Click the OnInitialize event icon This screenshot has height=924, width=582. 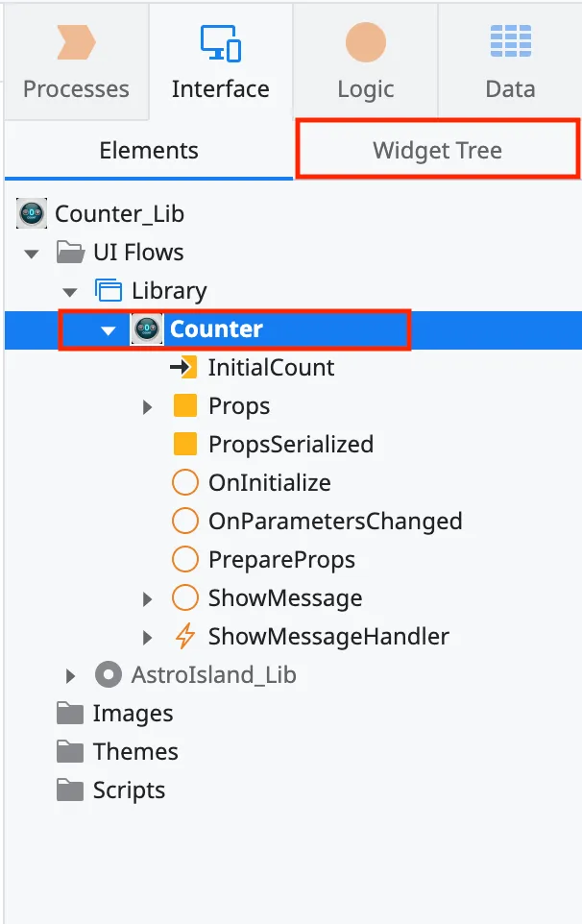point(184,482)
